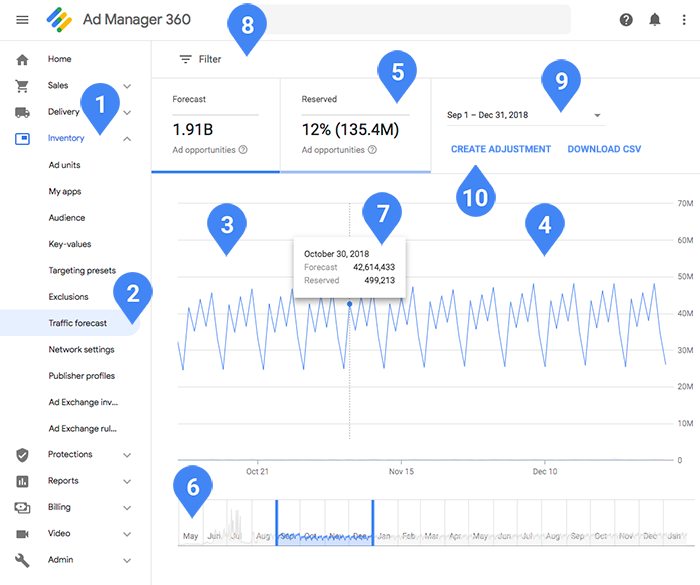Open Publisher profiles page
This screenshot has width=700, height=585.
tap(82, 376)
